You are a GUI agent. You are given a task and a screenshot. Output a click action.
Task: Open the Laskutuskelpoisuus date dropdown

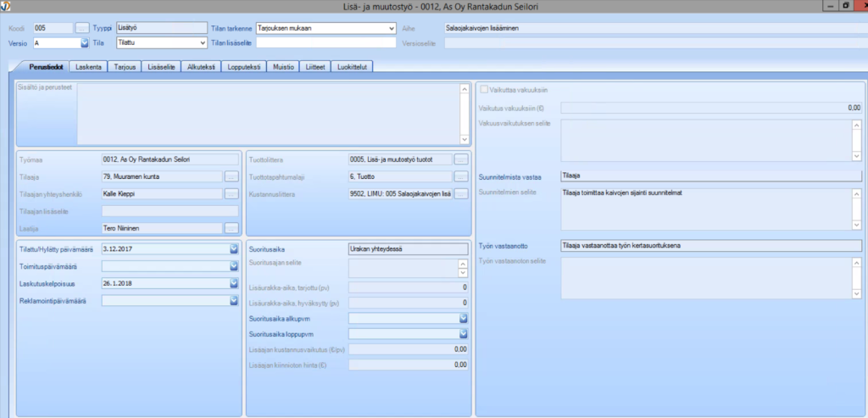[x=233, y=282]
